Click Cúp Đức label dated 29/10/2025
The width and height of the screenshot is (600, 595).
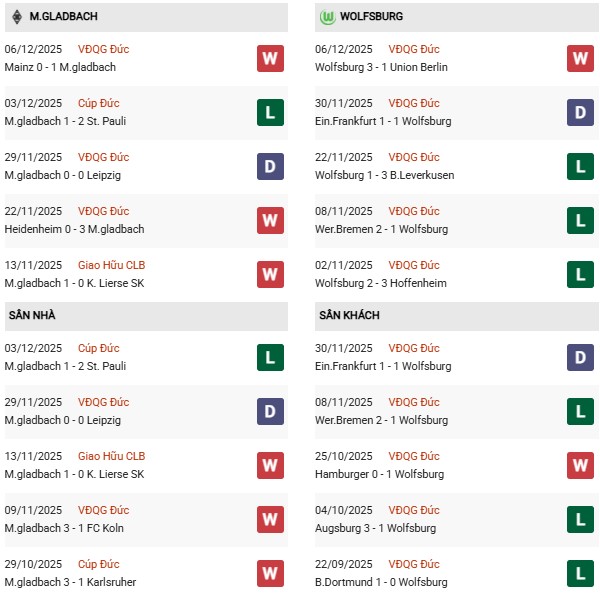click(103, 564)
